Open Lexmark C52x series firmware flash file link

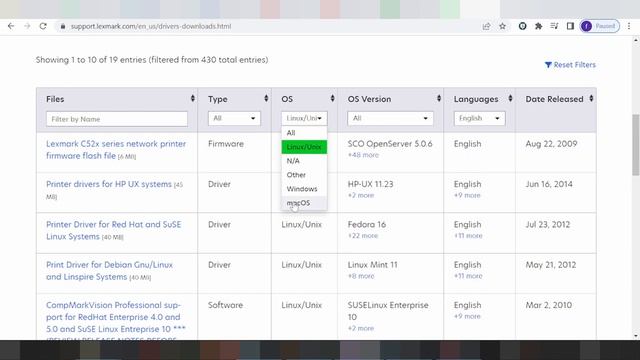click(x=116, y=150)
